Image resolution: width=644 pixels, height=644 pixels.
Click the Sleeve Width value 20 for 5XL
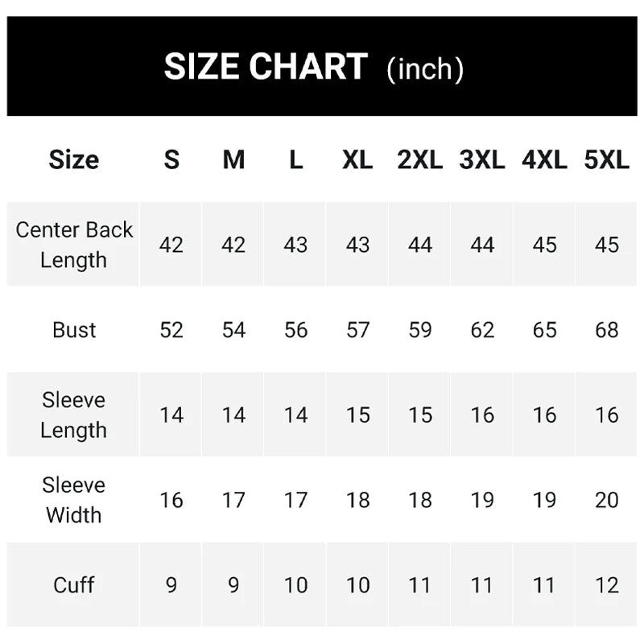606,500
